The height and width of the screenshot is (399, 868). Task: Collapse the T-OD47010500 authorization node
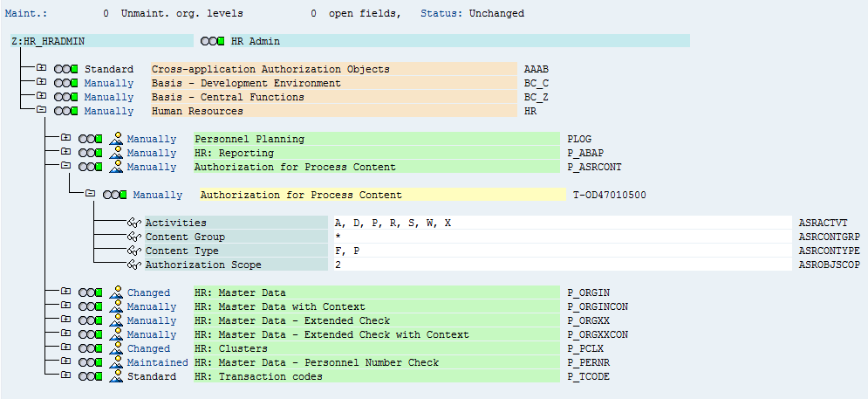[90, 194]
